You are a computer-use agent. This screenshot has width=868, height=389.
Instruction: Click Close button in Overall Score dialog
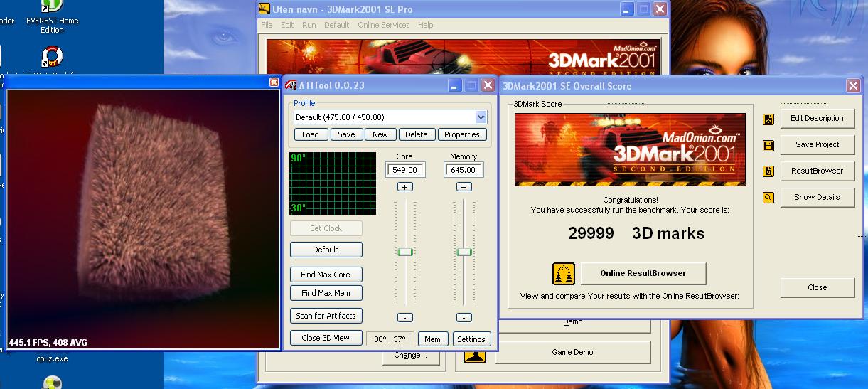817,288
